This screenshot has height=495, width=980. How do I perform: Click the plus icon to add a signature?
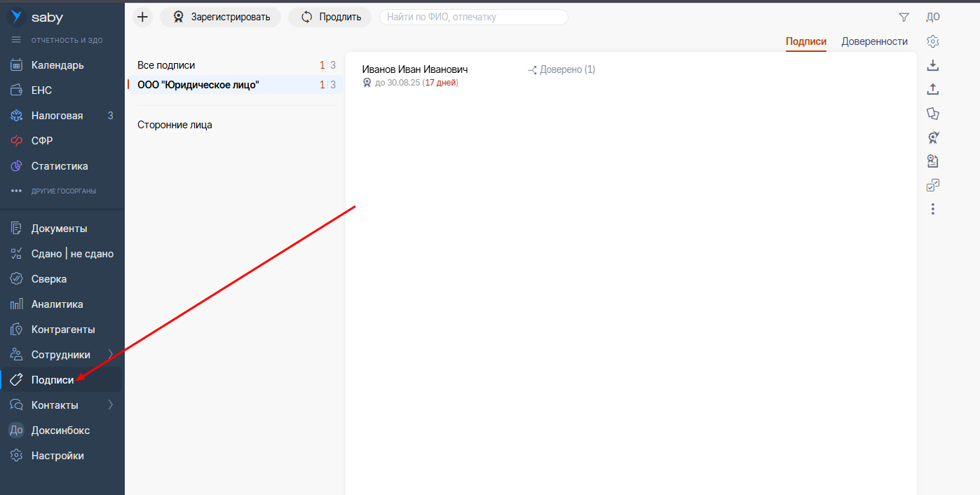(x=142, y=17)
